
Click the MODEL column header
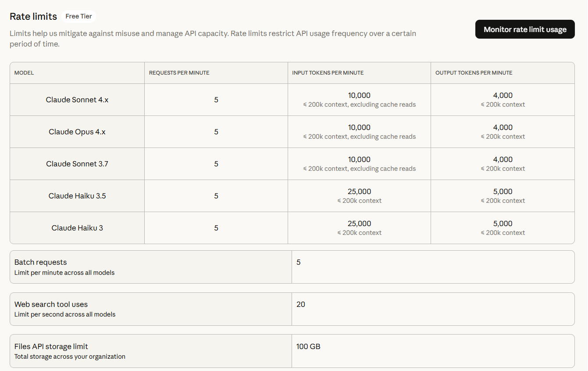click(24, 73)
